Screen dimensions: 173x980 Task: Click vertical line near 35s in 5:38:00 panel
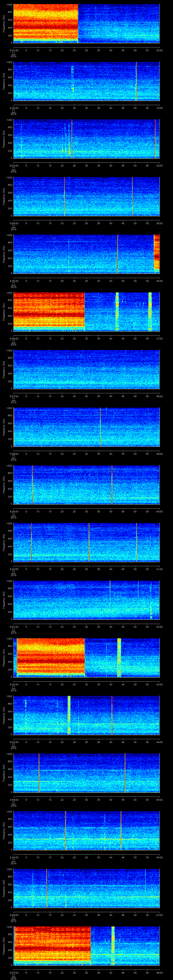(100, 427)
